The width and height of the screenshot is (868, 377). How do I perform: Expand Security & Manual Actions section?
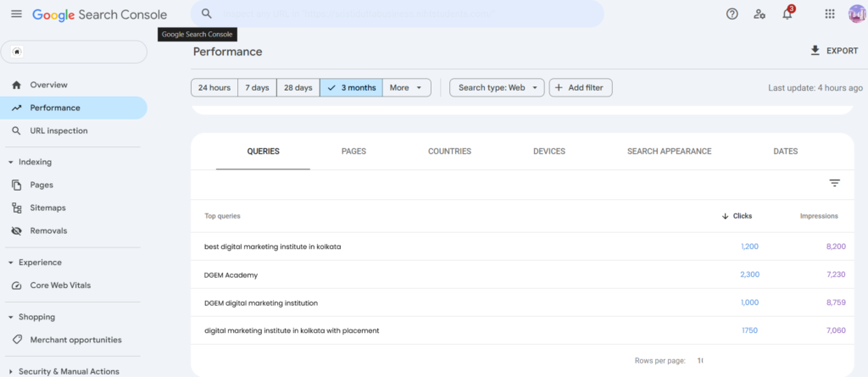pyautogui.click(x=10, y=371)
